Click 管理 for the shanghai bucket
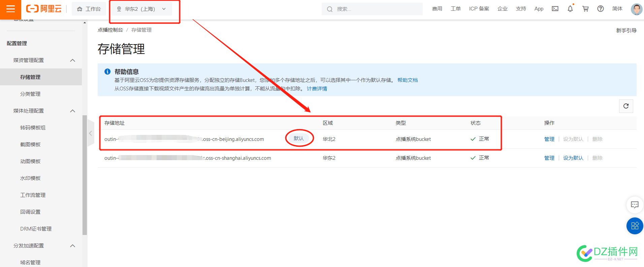The height and width of the screenshot is (267, 644). click(549, 158)
